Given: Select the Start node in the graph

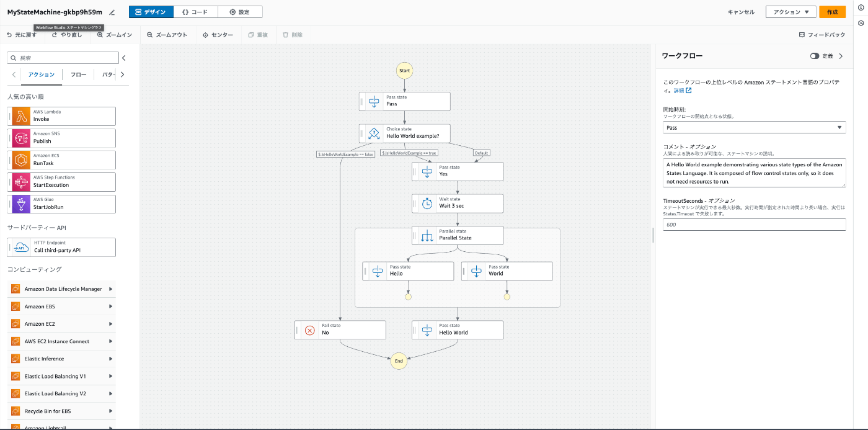Looking at the screenshot, I should (x=404, y=71).
